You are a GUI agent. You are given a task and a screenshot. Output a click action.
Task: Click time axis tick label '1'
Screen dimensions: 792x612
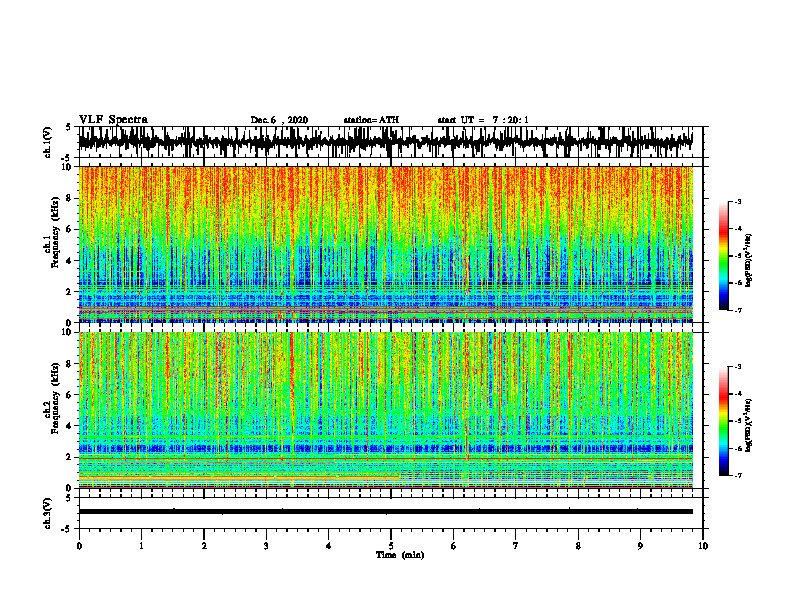point(141,546)
